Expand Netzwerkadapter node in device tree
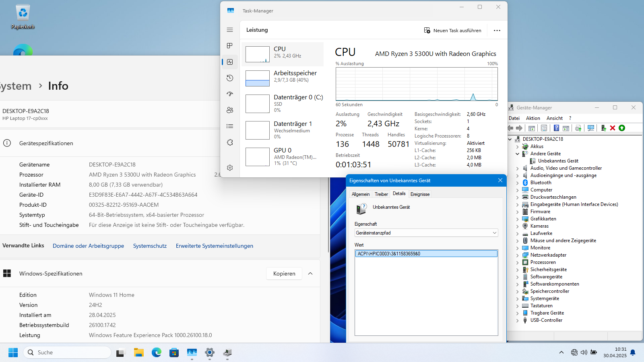The image size is (644, 362). point(518,255)
